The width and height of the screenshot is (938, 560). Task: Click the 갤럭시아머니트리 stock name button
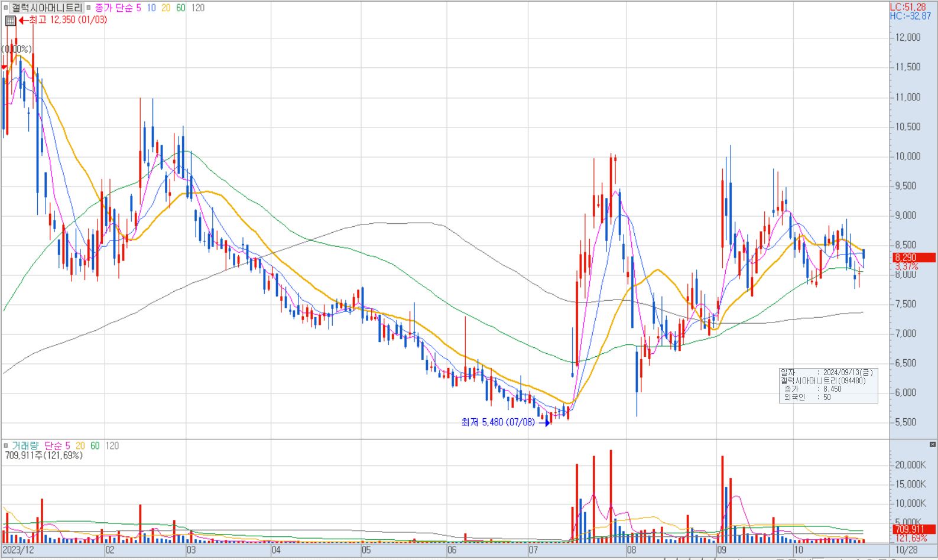tap(47, 8)
